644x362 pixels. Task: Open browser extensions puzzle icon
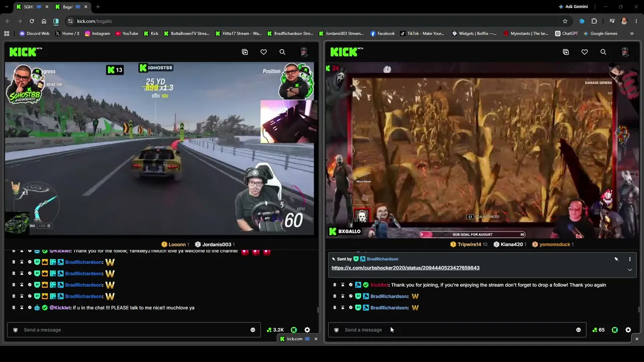[594, 21]
